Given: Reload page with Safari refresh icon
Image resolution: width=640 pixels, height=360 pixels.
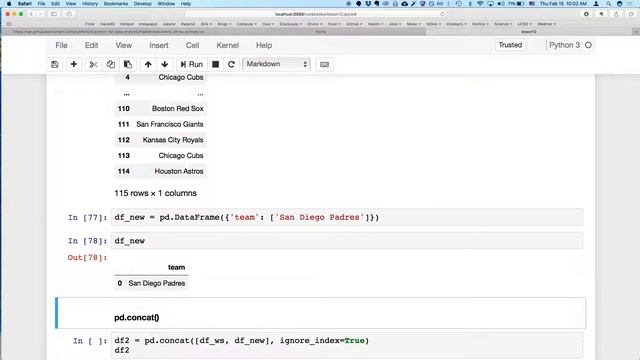Looking at the screenshot, I should point(442,14).
